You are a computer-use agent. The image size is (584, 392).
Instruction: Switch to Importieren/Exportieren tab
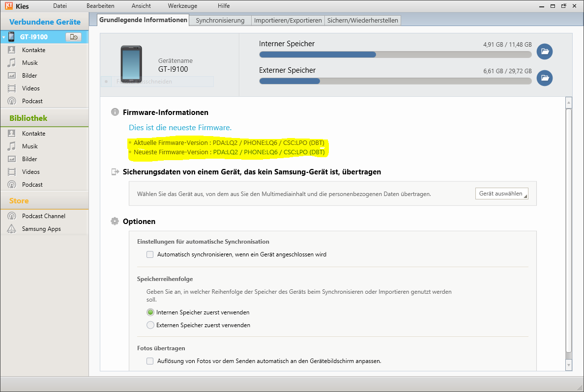[288, 21]
